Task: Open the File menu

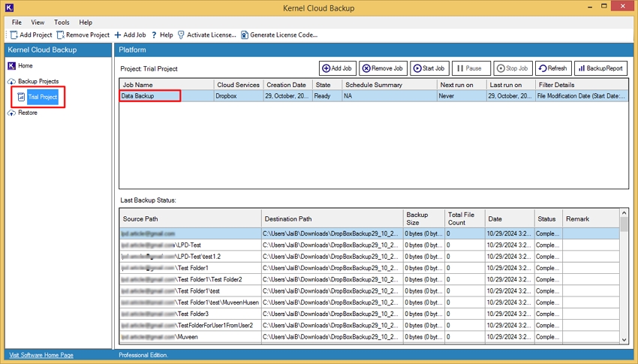Action: (x=17, y=23)
